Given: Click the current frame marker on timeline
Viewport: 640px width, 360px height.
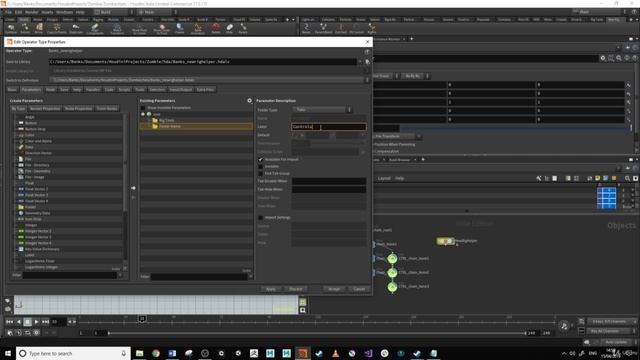Looking at the screenshot, I should 142,318.
